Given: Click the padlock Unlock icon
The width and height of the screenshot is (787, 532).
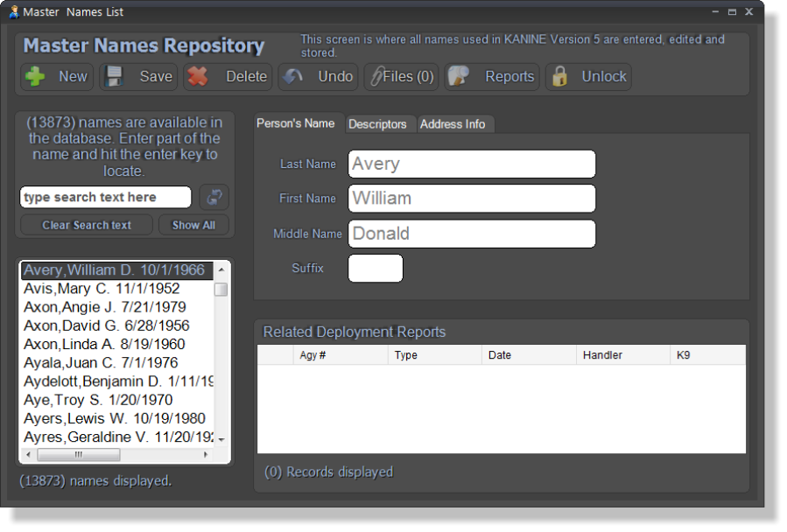Looking at the screenshot, I should click(559, 77).
